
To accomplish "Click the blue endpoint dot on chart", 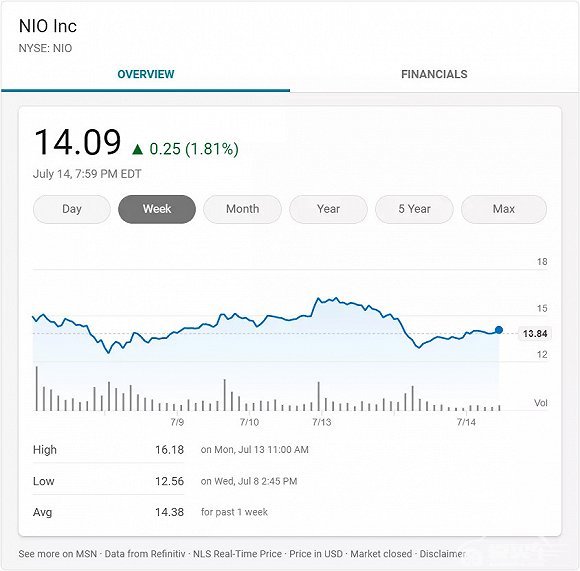I will coord(499,330).
